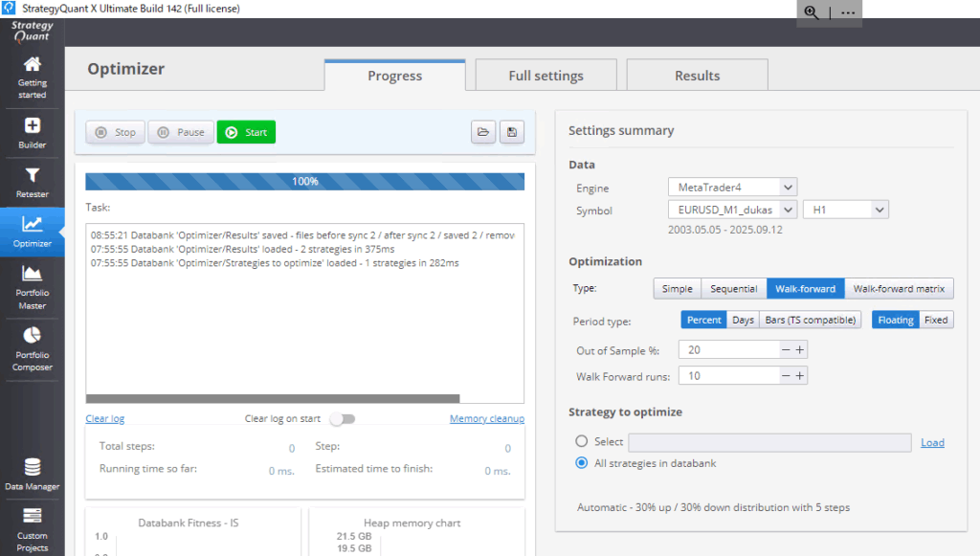This screenshot has width=980, height=556.
Task: Select All strategies in databank option
Action: click(x=582, y=463)
